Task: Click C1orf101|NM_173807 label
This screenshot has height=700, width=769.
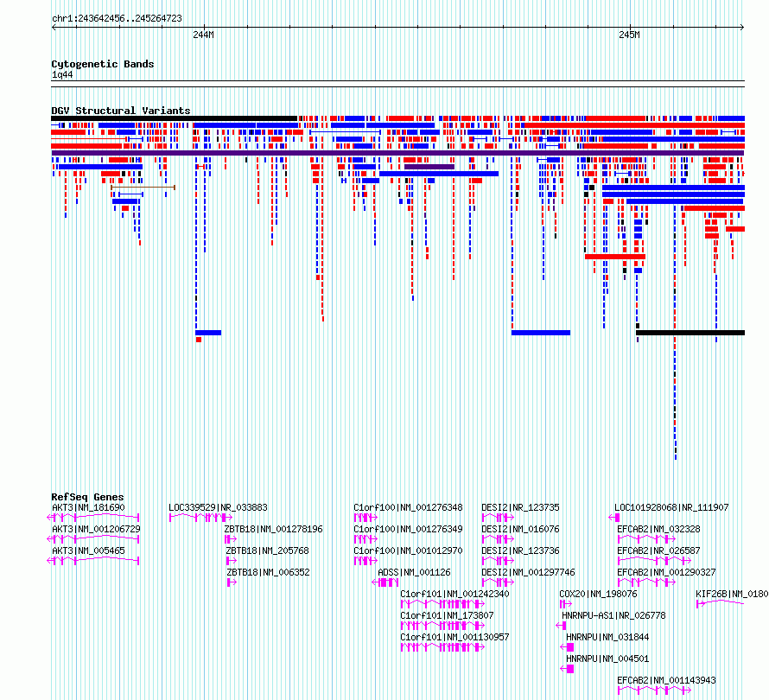Action: pyautogui.click(x=447, y=615)
